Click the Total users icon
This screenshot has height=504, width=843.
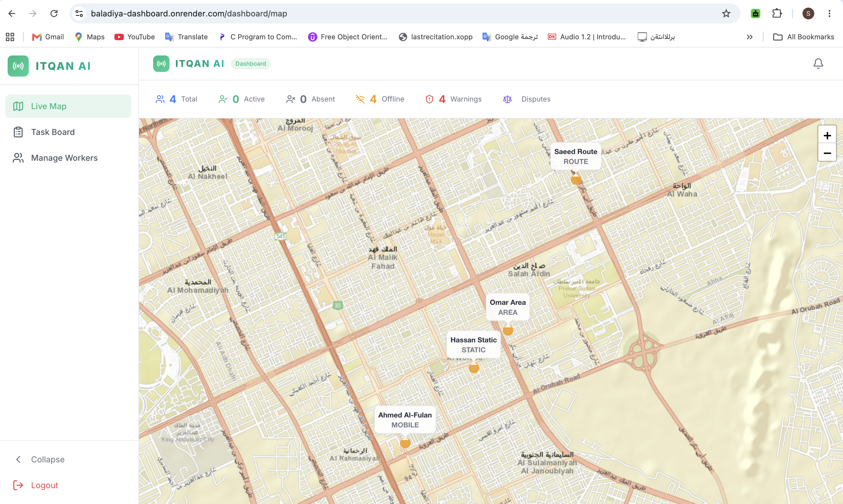pyautogui.click(x=160, y=99)
